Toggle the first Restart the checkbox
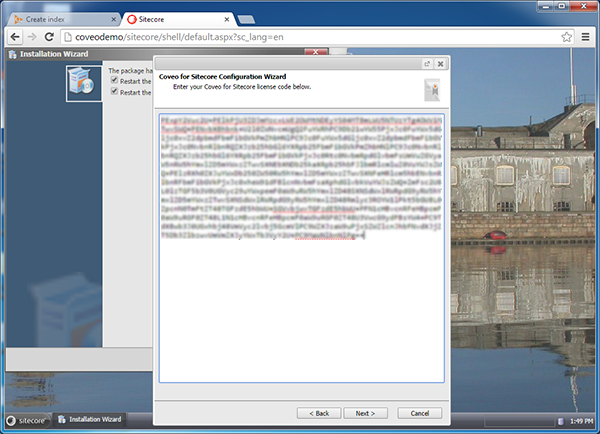This screenshot has height=434, width=600. (x=114, y=80)
